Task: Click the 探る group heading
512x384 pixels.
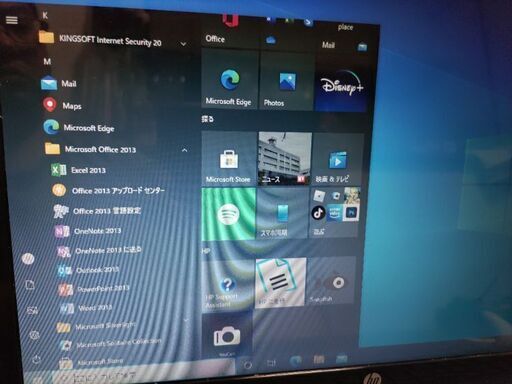Action: pyautogui.click(x=207, y=119)
